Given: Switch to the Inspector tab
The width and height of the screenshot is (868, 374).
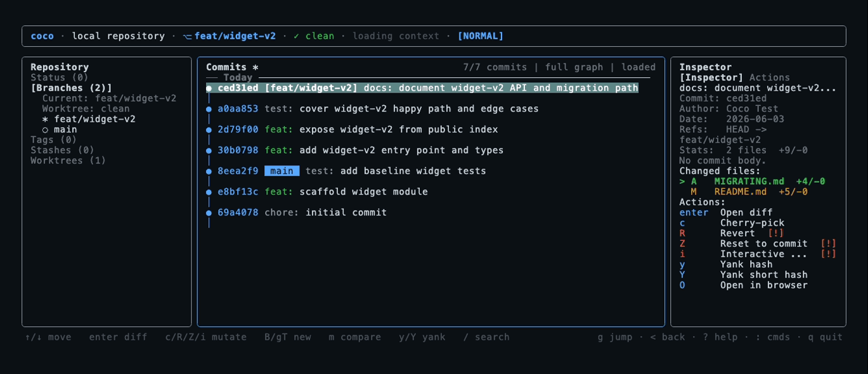Looking at the screenshot, I should pyautogui.click(x=711, y=78).
